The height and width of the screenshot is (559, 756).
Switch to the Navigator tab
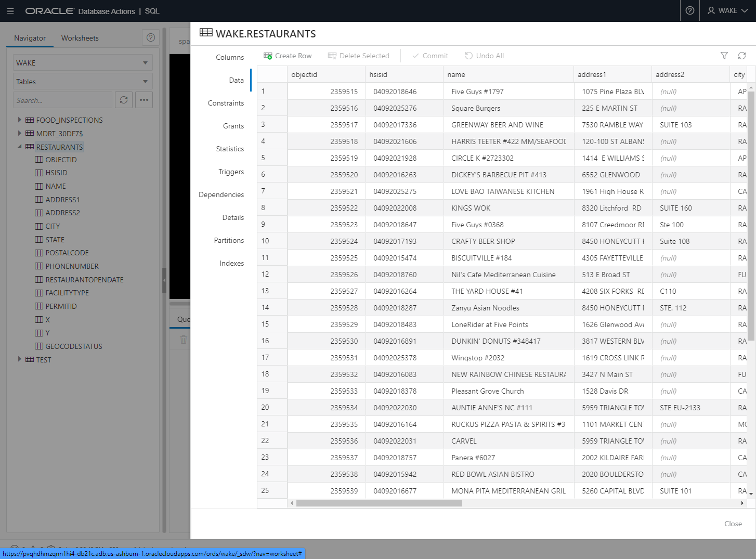[x=30, y=38]
